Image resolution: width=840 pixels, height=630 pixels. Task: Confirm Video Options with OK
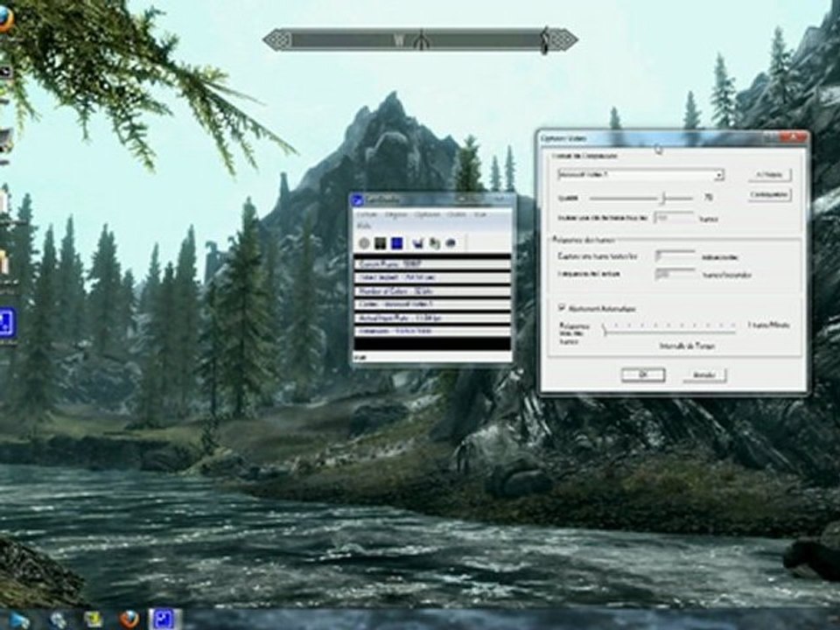pyautogui.click(x=643, y=375)
